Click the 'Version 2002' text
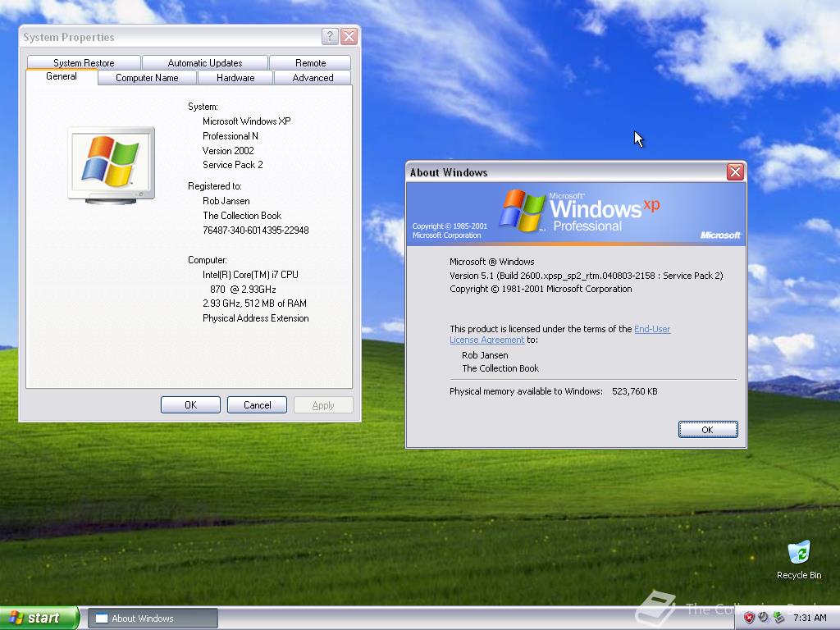840x630 pixels. point(228,151)
